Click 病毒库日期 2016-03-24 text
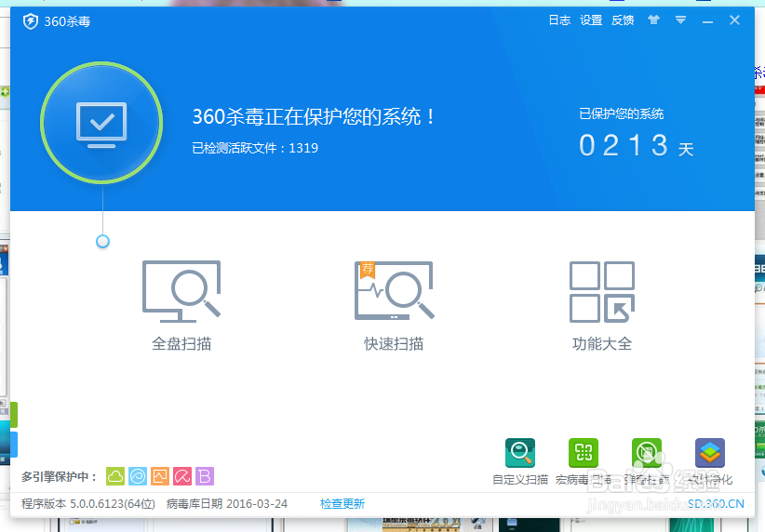 coord(227,504)
